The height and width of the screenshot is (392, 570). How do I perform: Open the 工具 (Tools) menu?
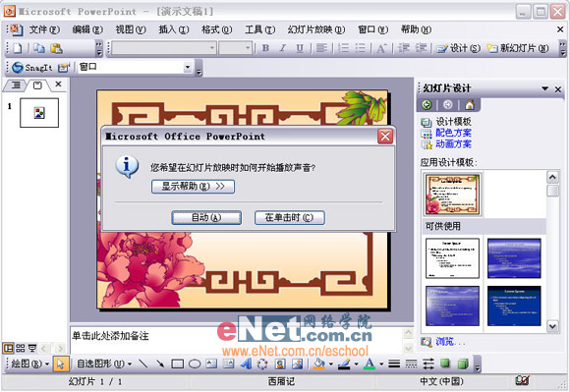259,29
